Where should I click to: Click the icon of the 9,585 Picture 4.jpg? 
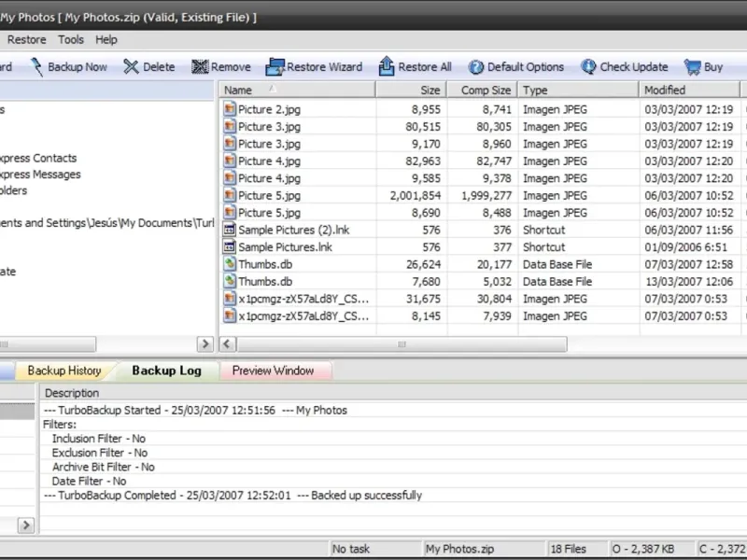pyautogui.click(x=230, y=177)
